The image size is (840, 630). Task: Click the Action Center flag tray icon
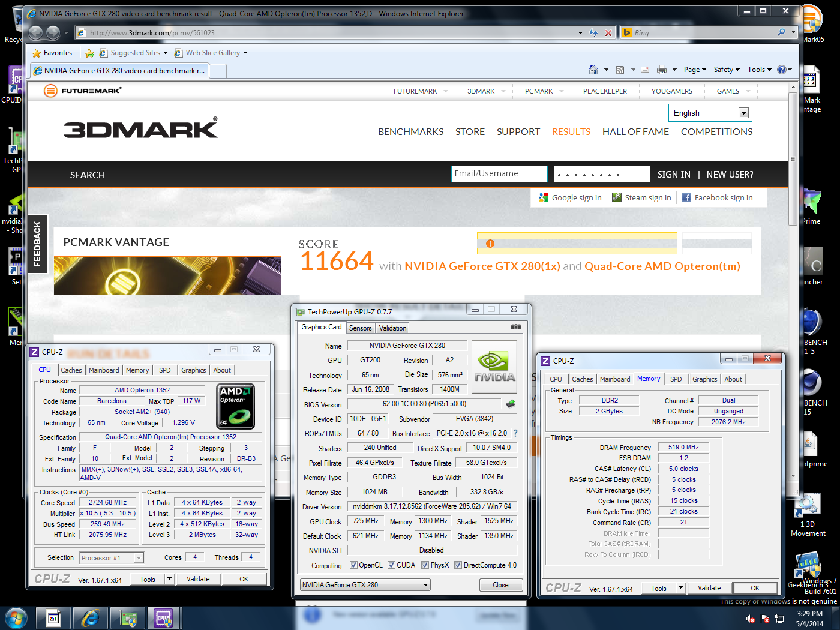765,619
